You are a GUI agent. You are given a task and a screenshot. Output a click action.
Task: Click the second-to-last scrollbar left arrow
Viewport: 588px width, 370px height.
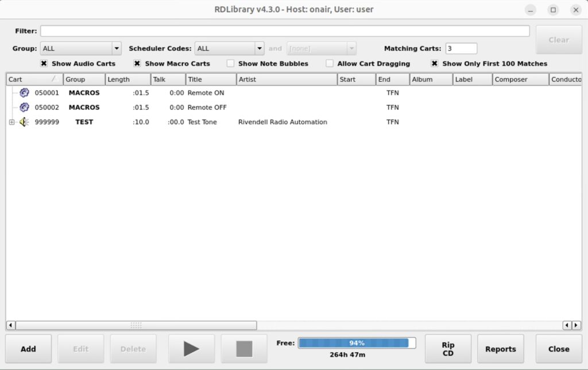pyautogui.click(x=567, y=325)
